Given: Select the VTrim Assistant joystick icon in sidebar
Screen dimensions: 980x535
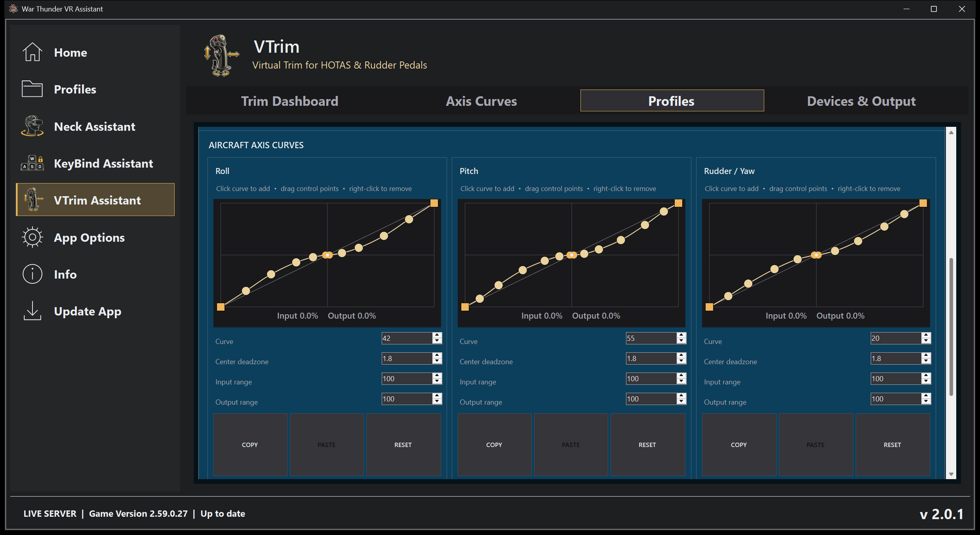Looking at the screenshot, I should [x=33, y=200].
